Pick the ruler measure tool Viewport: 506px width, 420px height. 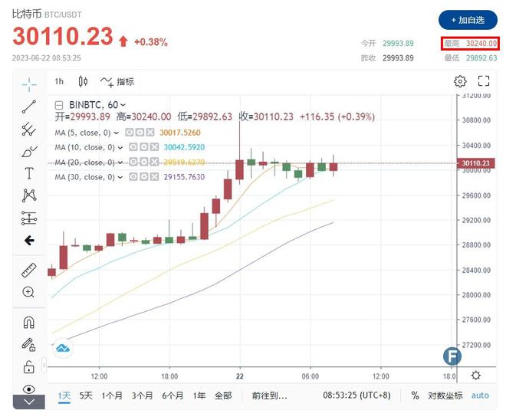pos(29,270)
